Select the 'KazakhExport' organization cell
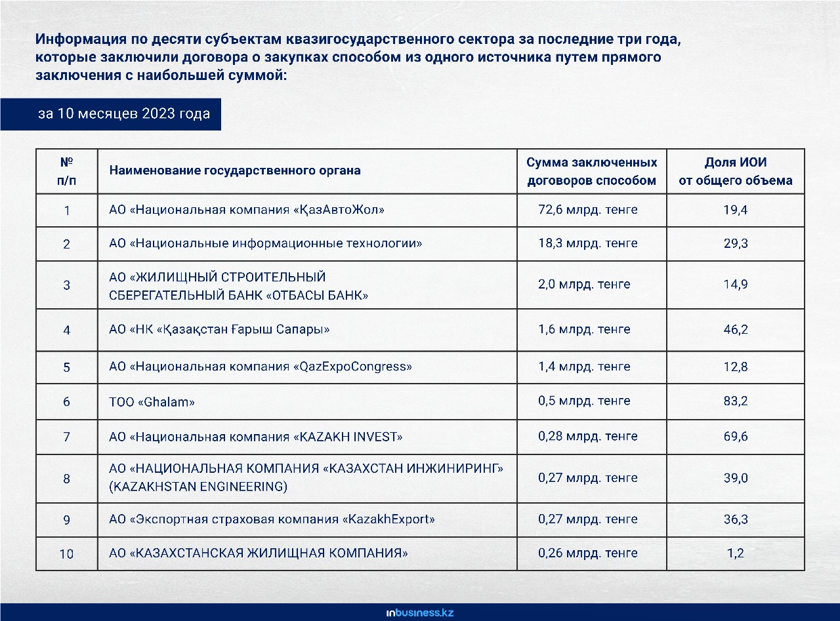The width and height of the screenshot is (840, 621). (307, 519)
